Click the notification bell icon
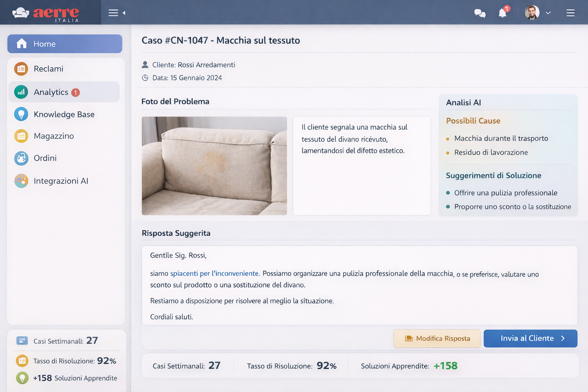This screenshot has width=588, height=392. [503, 13]
